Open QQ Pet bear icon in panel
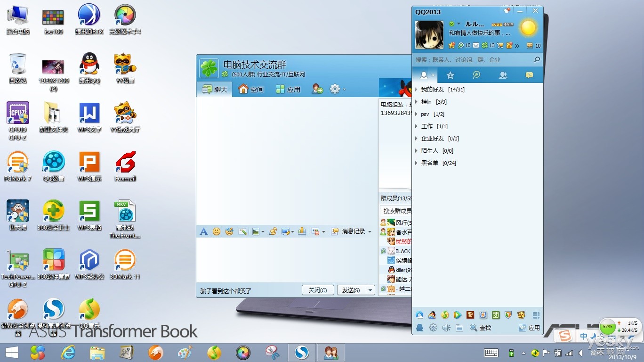This screenshot has height=362, width=644. point(521,315)
